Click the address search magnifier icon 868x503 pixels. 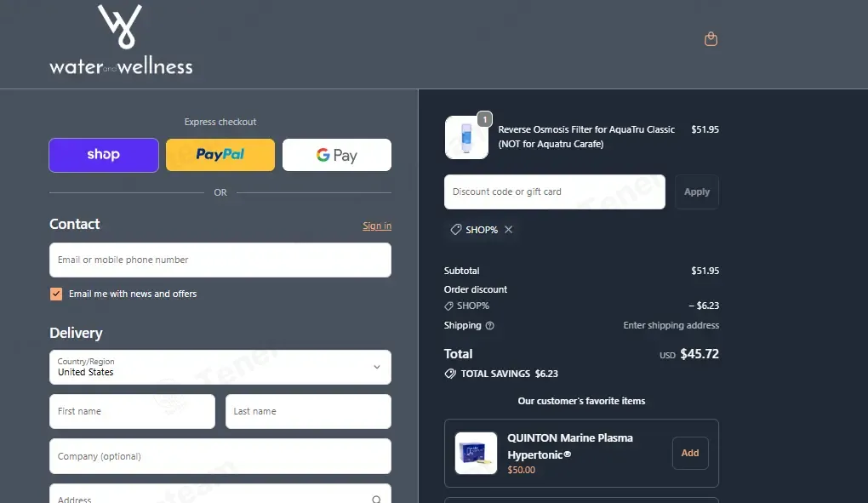[376, 499]
